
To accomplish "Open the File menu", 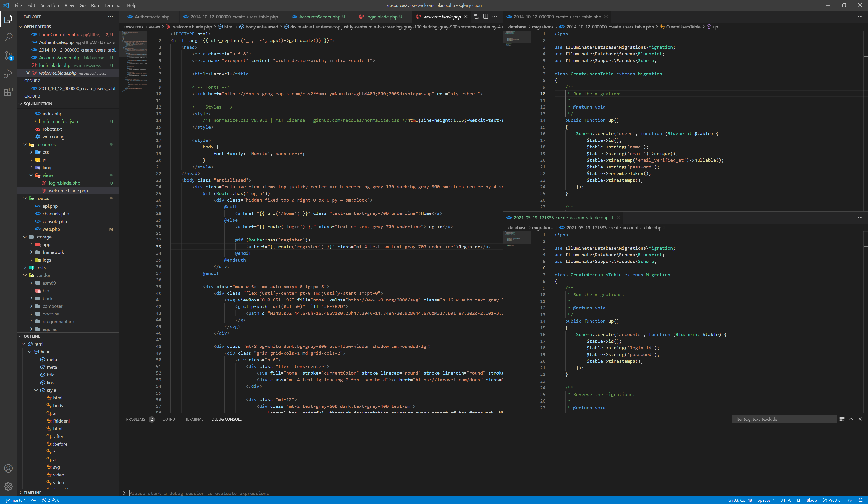I will pos(18,5).
